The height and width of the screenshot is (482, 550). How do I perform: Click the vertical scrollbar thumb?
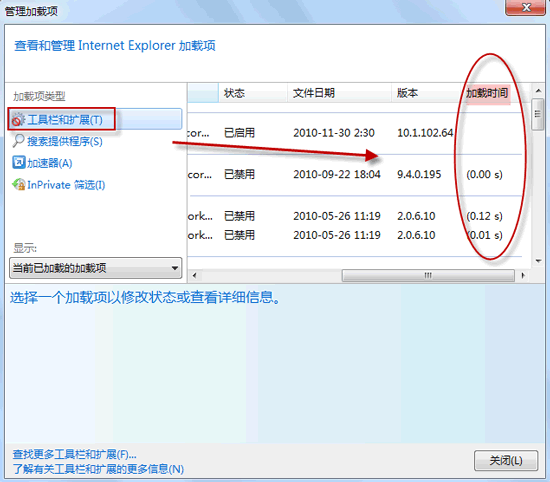coord(537,114)
